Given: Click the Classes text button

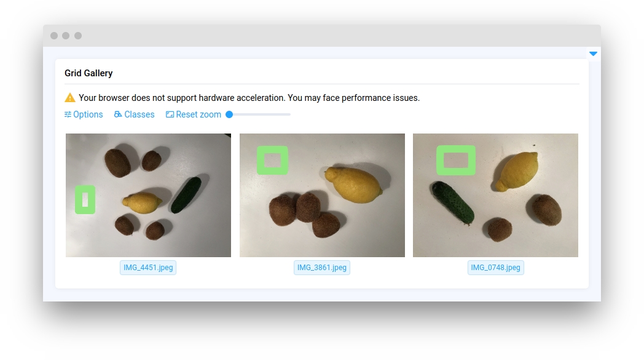Looking at the screenshot, I should click(139, 114).
